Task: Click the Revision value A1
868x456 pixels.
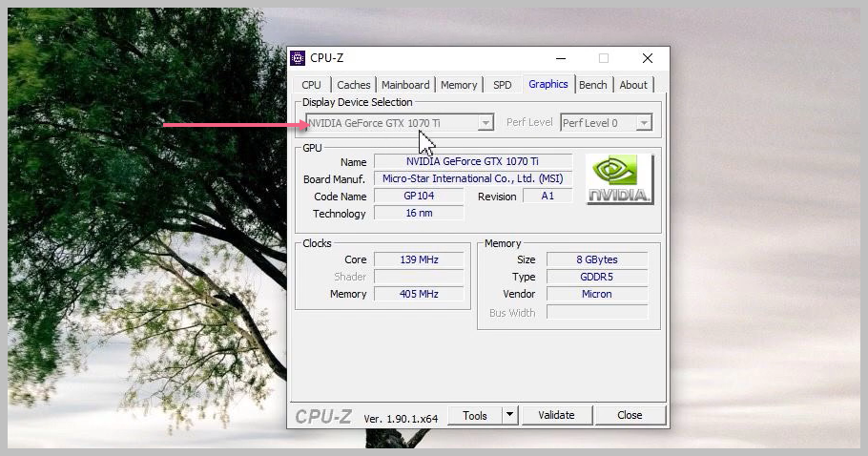Action: 548,196
